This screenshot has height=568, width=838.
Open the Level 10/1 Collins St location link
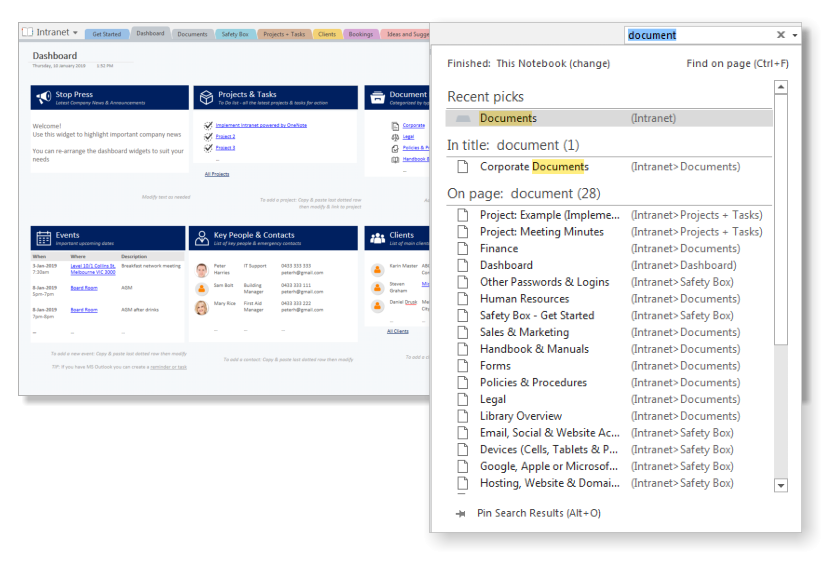(93, 269)
